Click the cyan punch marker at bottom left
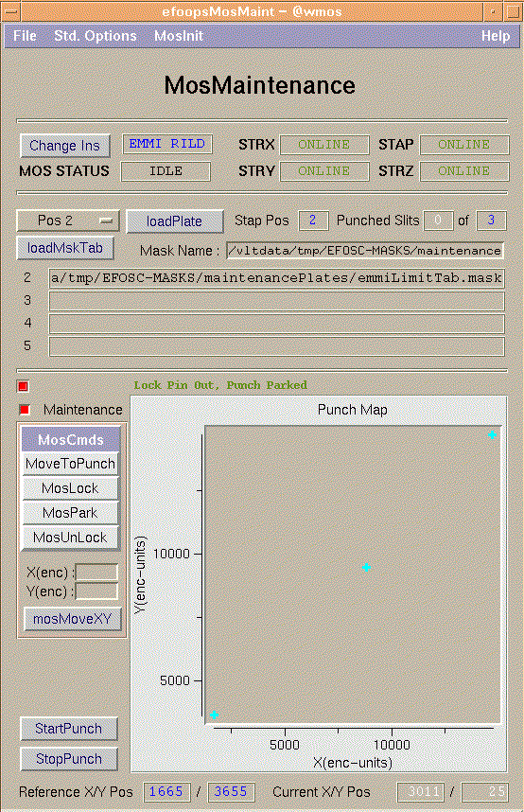Image resolution: width=524 pixels, height=812 pixels. (214, 715)
